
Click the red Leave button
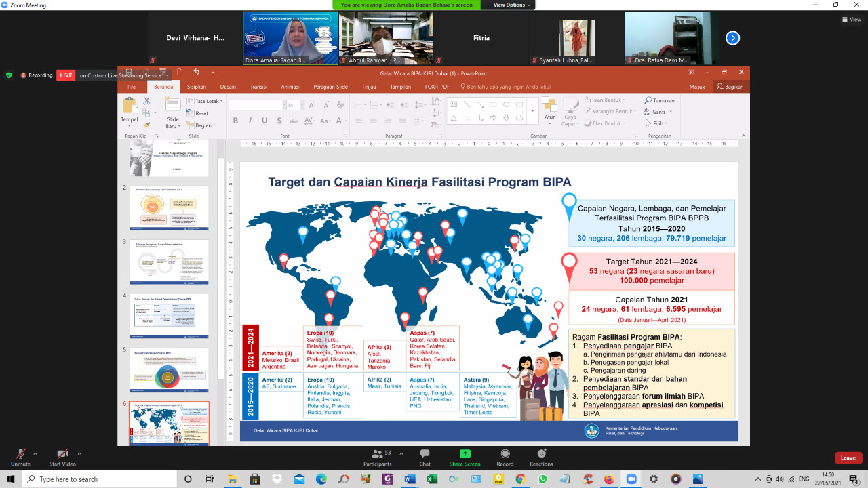[848, 457]
